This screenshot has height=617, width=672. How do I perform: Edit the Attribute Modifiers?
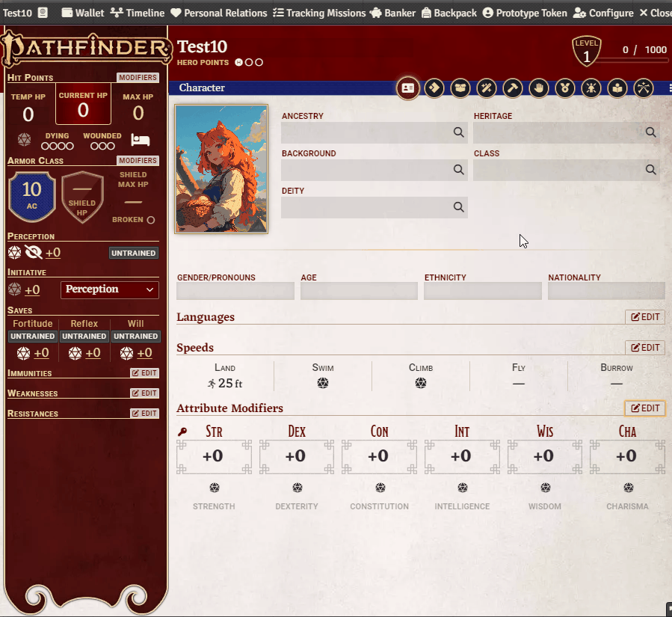point(645,408)
